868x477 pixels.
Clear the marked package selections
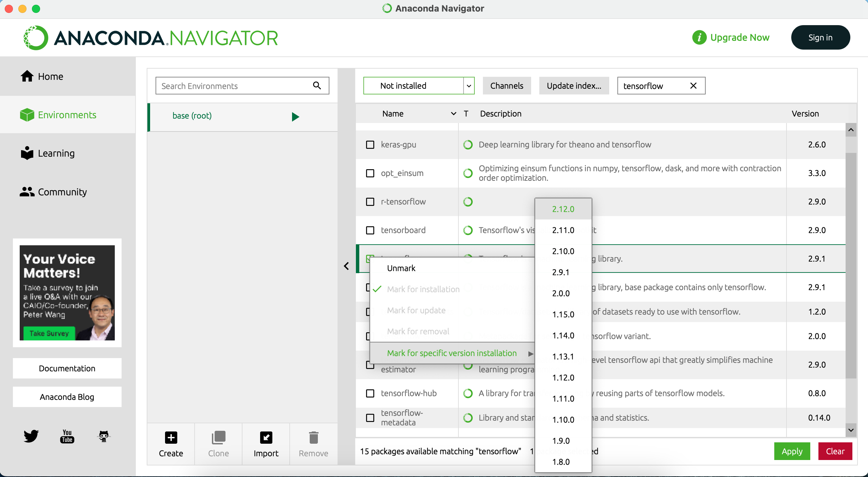tap(835, 451)
